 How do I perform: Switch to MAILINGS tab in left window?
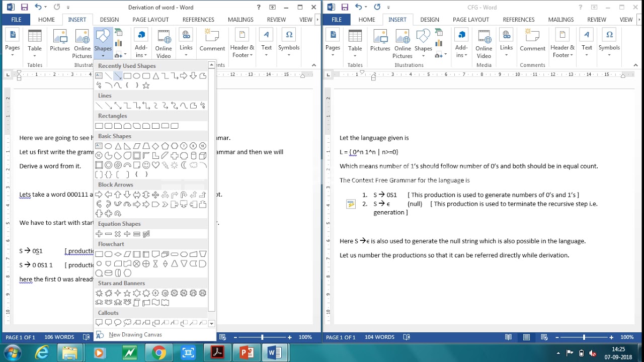point(240,20)
